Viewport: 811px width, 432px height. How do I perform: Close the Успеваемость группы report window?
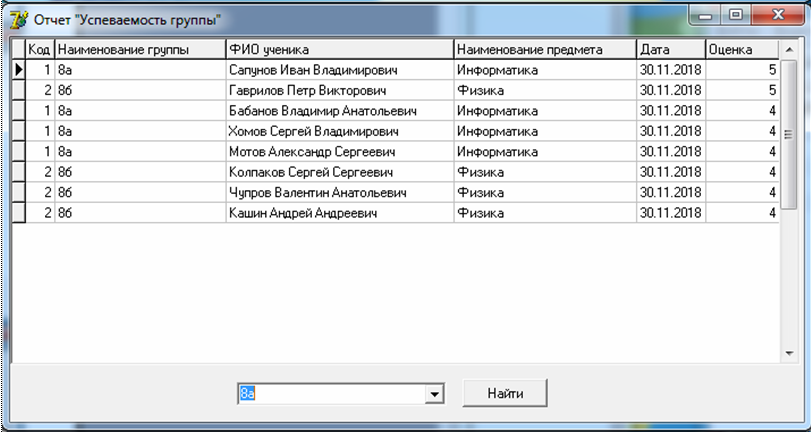(777, 16)
